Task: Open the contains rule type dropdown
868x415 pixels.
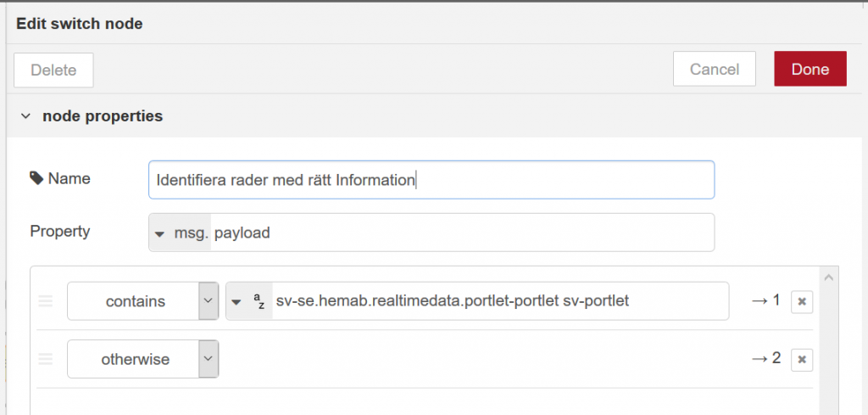Action: [142, 301]
